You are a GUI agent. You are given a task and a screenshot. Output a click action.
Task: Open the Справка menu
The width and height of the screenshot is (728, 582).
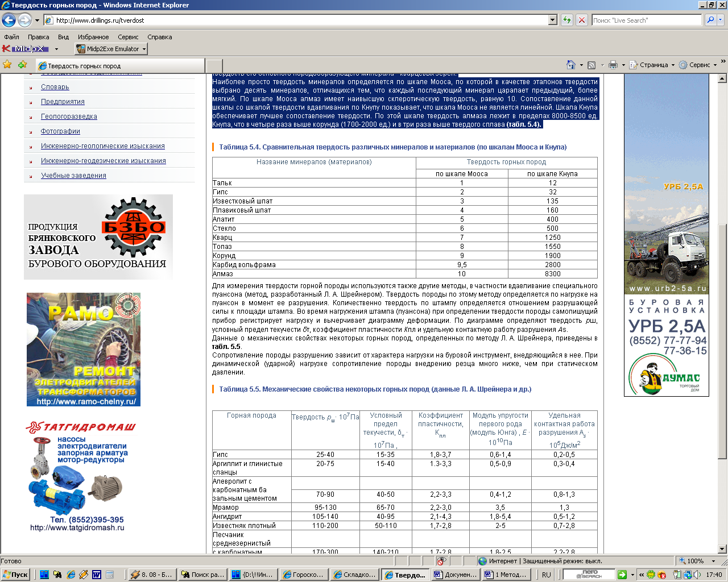pos(159,37)
